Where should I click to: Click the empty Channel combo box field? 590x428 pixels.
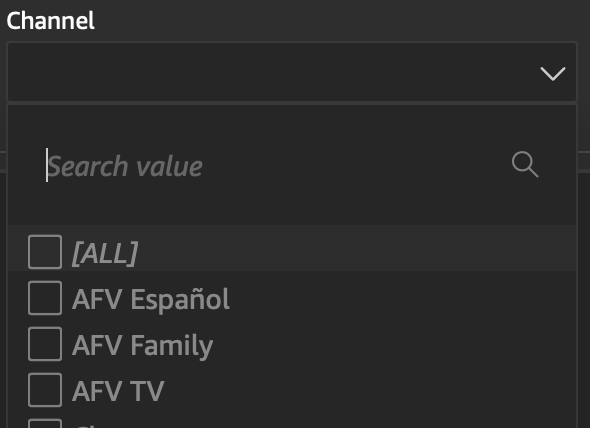pos(292,72)
